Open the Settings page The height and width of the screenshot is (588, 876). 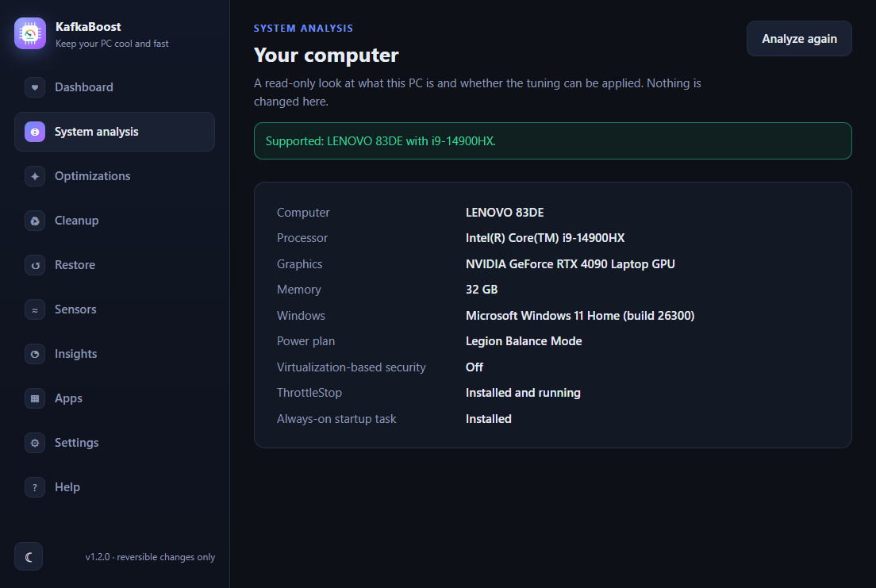pos(114,443)
